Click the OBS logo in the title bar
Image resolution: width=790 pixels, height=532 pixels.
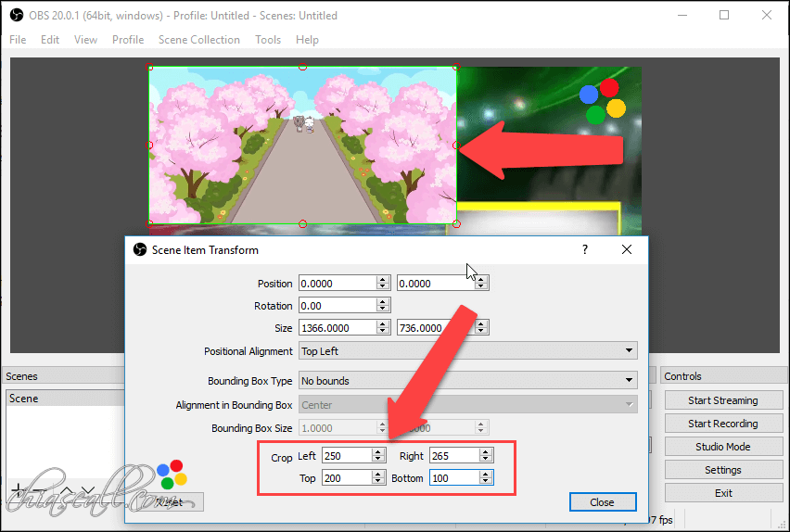[x=17, y=16]
